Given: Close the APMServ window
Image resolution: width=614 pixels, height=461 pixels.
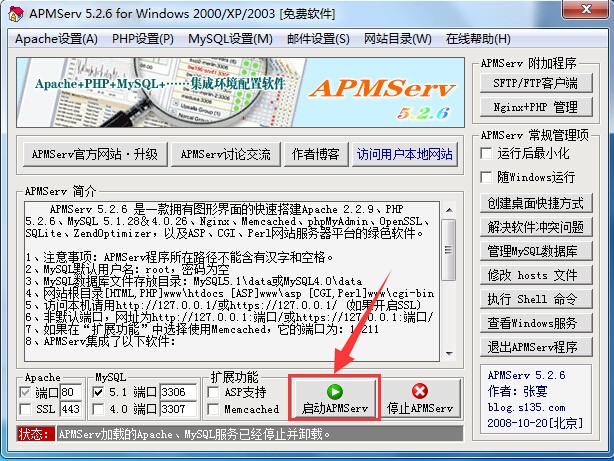Looking at the screenshot, I should click(586, 9).
